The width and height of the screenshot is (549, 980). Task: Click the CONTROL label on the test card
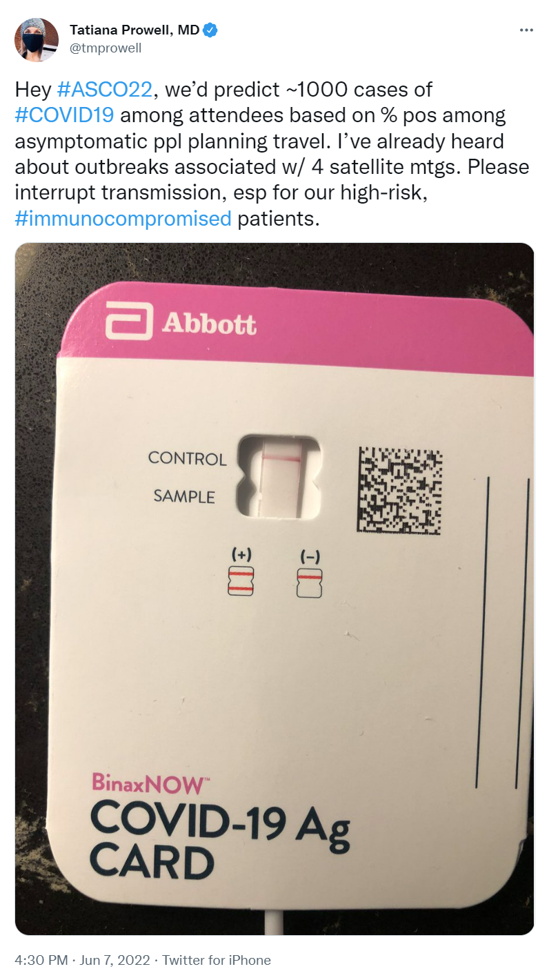click(x=187, y=458)
